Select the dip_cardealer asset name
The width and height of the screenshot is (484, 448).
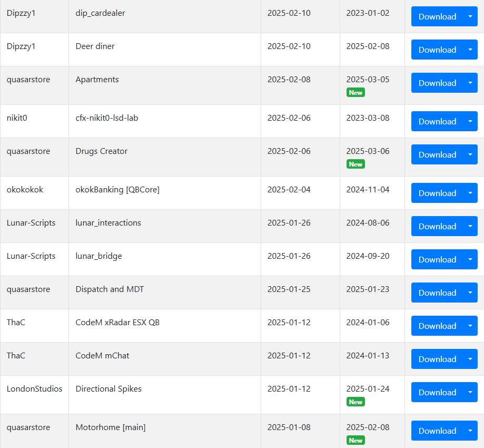(x=100, y=13)
